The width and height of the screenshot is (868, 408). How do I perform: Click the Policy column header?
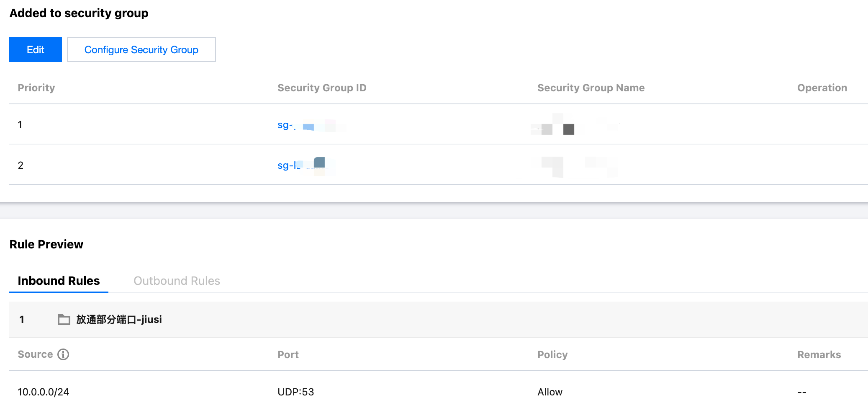point(552,355)
